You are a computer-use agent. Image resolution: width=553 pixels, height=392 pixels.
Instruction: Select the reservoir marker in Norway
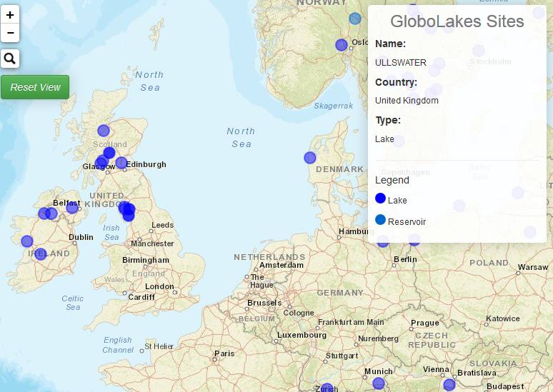tap(355, 19)
